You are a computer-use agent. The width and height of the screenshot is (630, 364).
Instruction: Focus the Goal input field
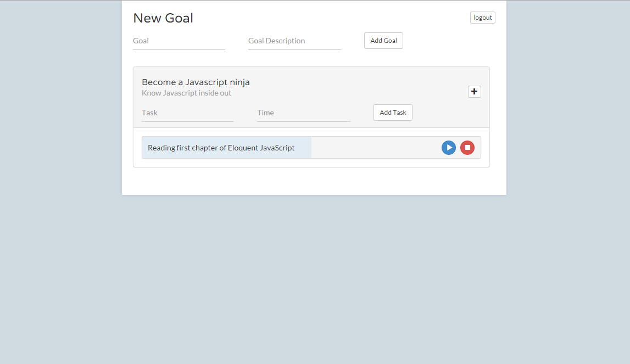[x=179, y=41]
